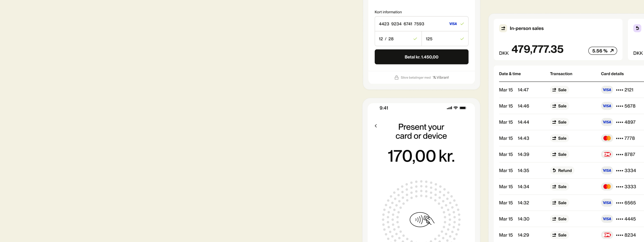
Task: Click the contactless tap icon on the phone screen
Action: pos(422,219)
